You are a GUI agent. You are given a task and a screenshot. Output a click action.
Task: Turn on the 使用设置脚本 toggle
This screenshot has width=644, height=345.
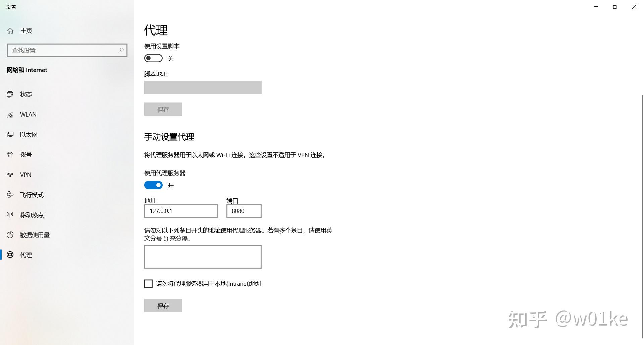pyautogui.click(x=153, y=58)
